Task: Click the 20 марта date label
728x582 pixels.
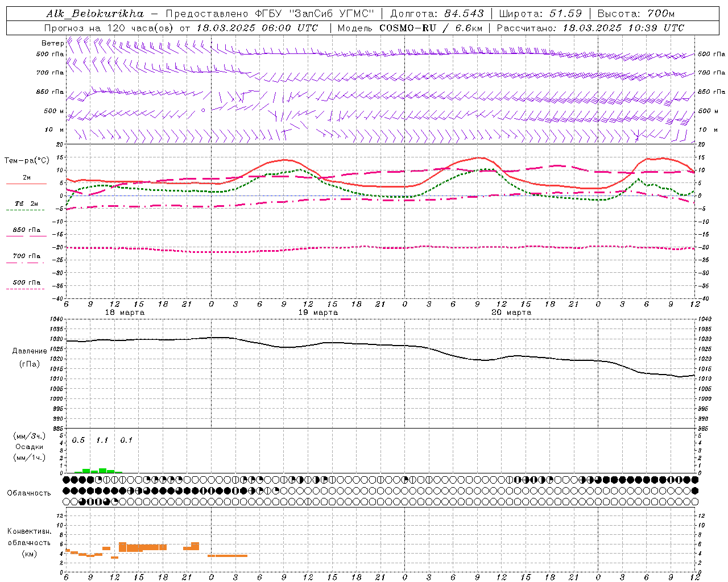Action: click(x=511, y=313)
